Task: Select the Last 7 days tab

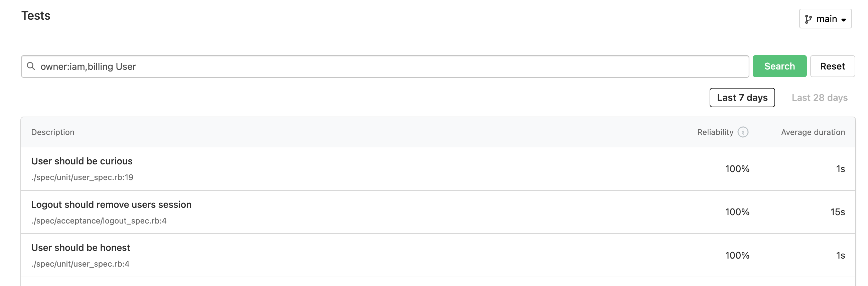Action: (x=742, y=98)
